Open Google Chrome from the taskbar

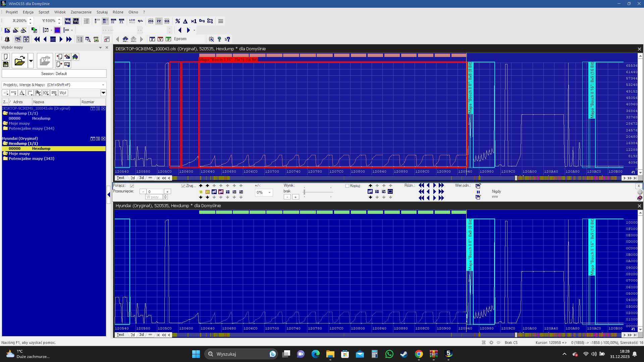(419, 354)
